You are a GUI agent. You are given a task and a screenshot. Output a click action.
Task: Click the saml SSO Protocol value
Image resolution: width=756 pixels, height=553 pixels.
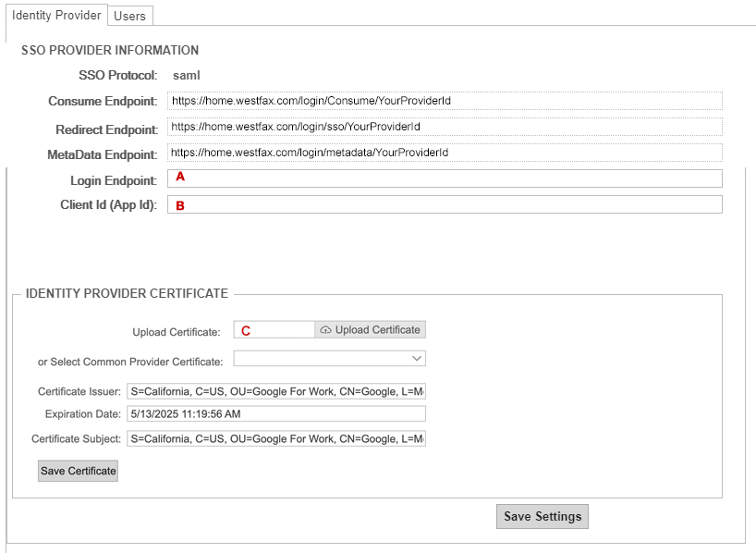point(187,75)
